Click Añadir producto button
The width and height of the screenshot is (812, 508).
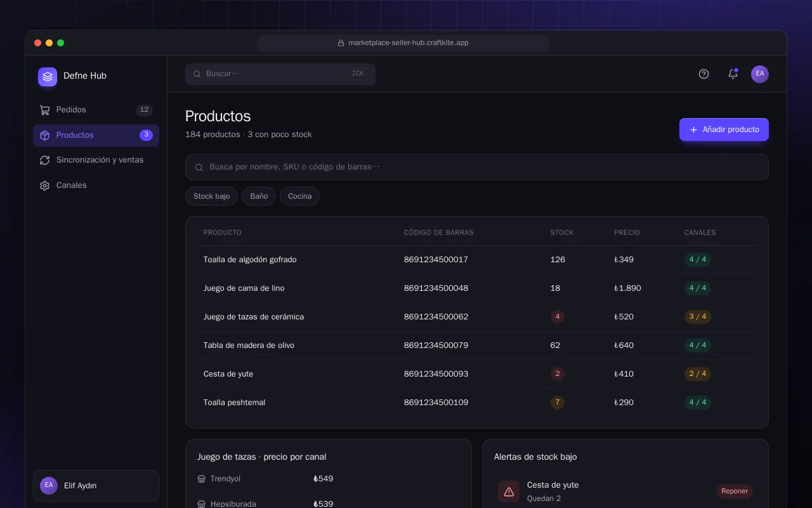click(x=724, y=130)
